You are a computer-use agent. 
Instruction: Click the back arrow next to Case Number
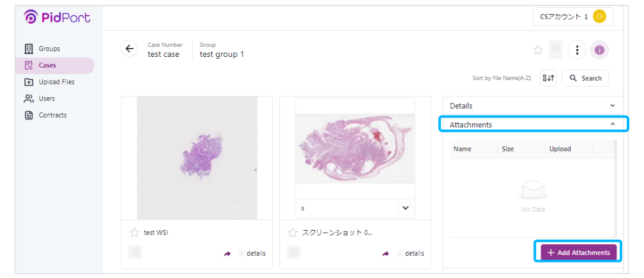[129, 49]
